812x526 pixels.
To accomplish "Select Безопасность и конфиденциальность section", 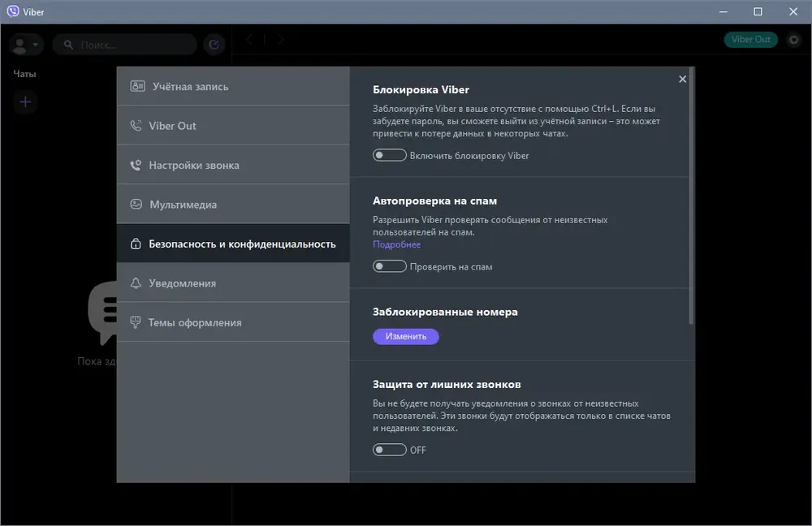I will (x=233, y=244).
